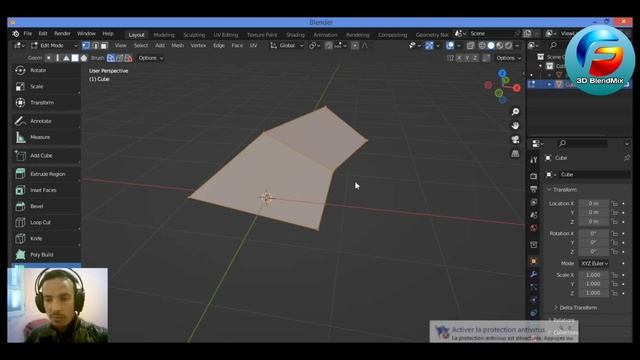
Task: Switch to rendered viewport shading
Action: tap(509, 46)
